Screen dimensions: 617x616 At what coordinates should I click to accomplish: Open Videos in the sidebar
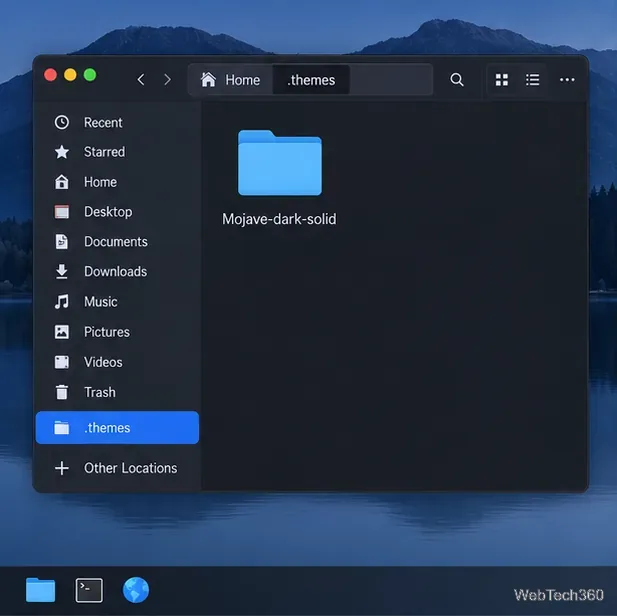click(117, 362)
